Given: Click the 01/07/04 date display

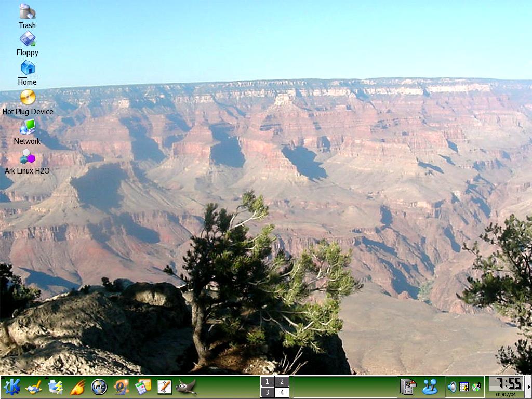Looking at the screenshot, I should point(506,395).
